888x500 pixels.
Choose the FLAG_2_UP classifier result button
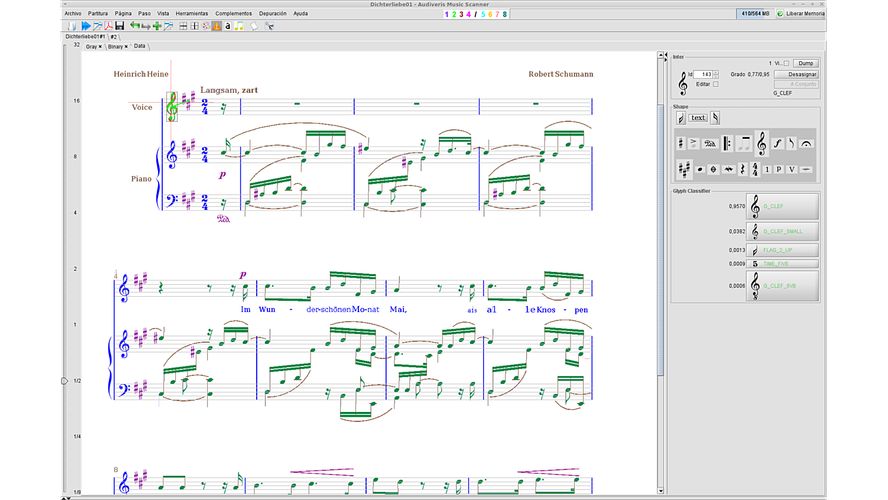(x=783, y=250)
